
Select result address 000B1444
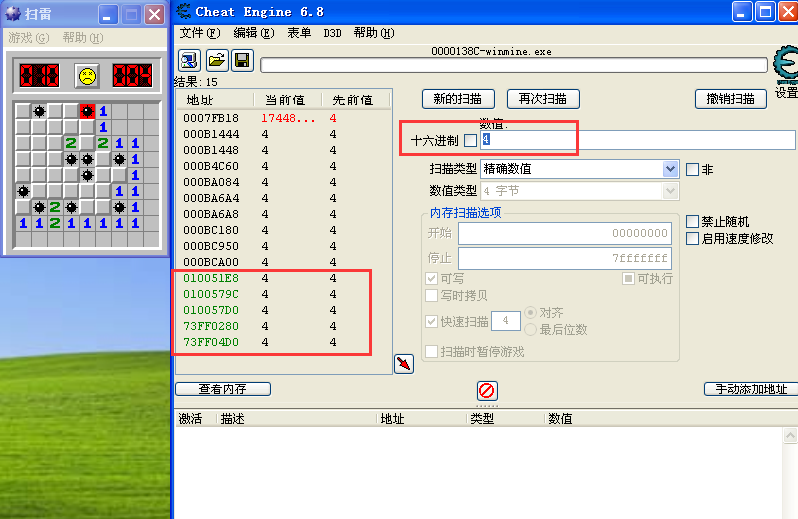click(211, 134)
